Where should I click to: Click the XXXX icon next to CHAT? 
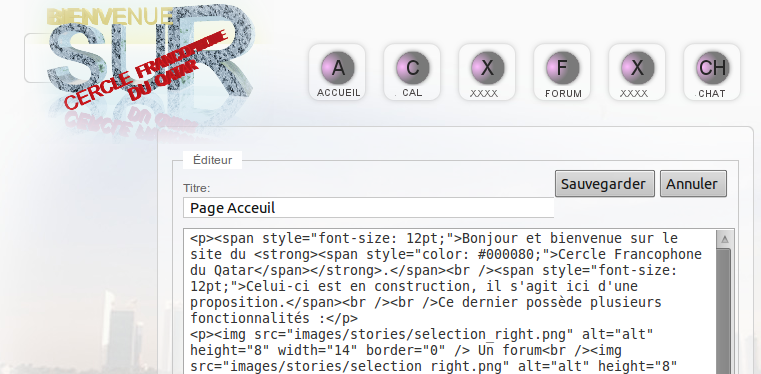click(637, 72)
